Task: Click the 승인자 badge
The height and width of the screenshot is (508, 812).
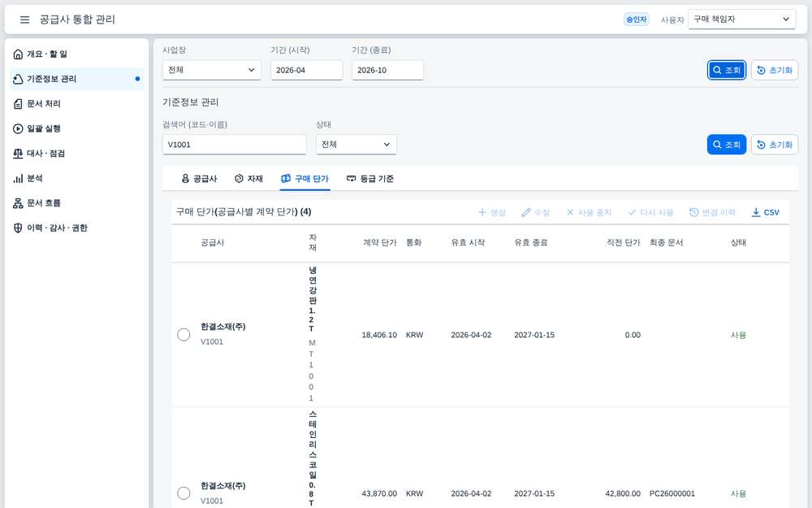Action: (636, 20)
